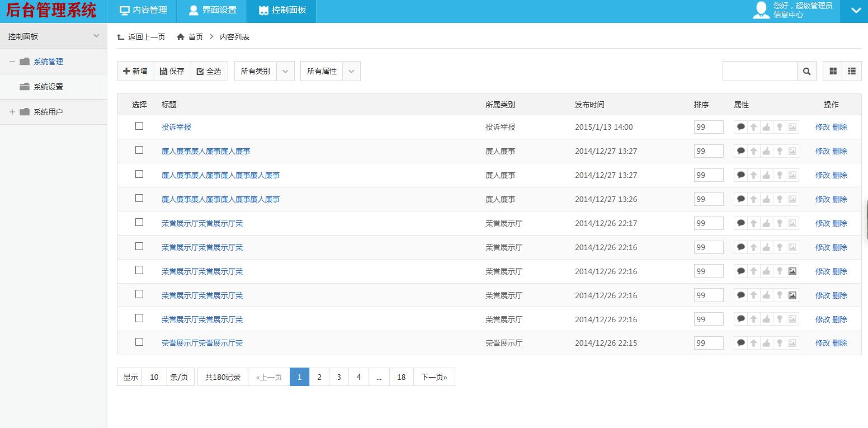Expand the 系统用户 tree node

click(12, 112)
